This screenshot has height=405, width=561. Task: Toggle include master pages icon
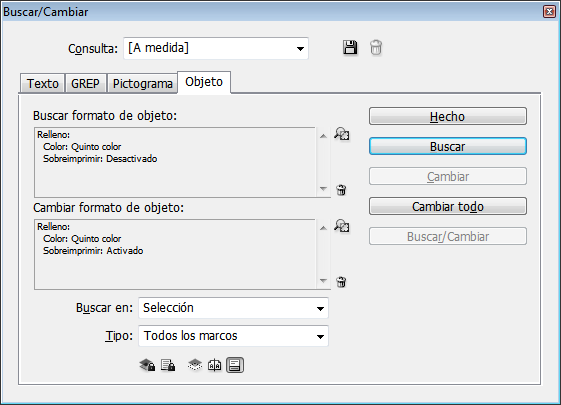(x=215, y=365)
